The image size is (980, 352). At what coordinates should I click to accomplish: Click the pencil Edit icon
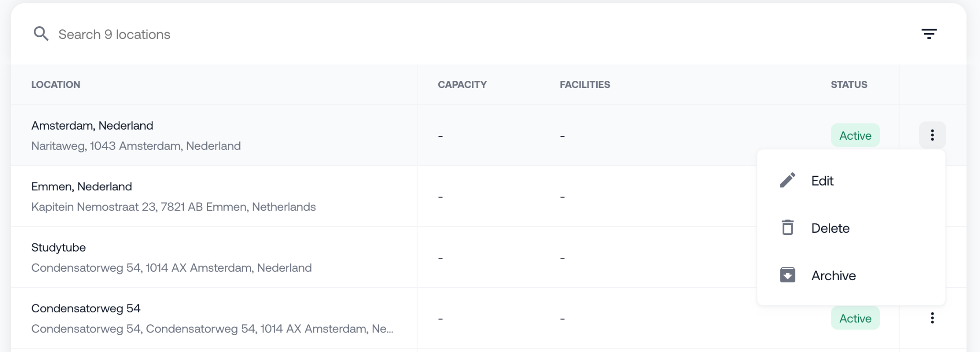pyautogui.click(x=788, y=180)
